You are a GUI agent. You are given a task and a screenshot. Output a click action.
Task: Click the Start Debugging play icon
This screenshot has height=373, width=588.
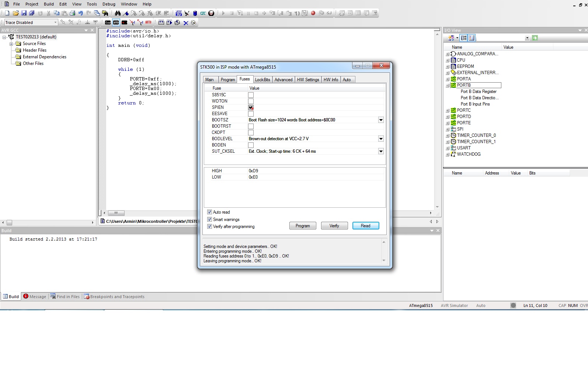coord(223,13)
